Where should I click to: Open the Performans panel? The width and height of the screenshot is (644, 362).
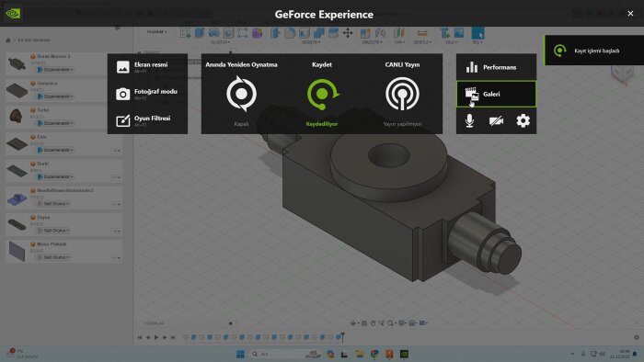[x=496, y=67]
